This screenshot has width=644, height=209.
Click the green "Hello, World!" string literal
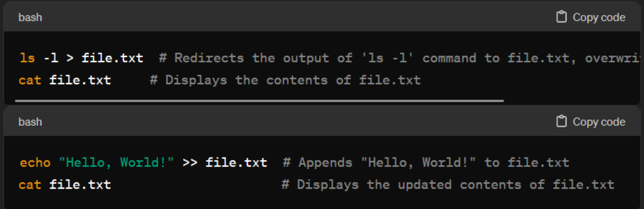point(116,163)
